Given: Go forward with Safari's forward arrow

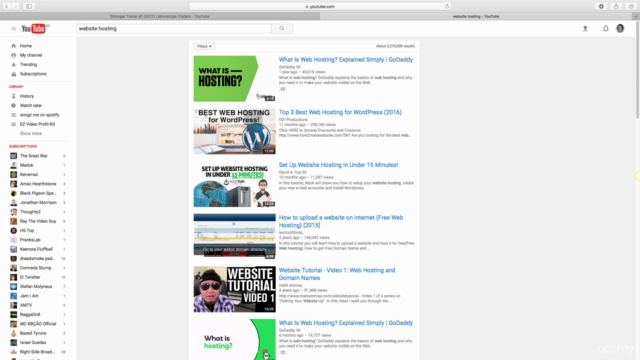Looking at the screenshot, I should [x=16, y=7].
